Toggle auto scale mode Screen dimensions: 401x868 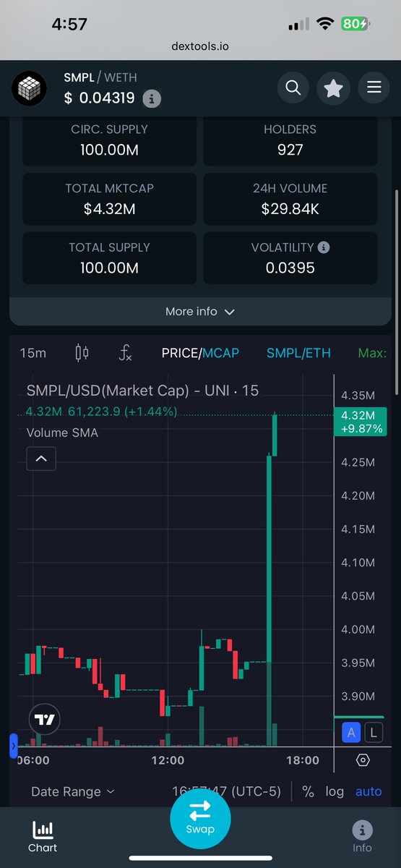pos(368,792)
